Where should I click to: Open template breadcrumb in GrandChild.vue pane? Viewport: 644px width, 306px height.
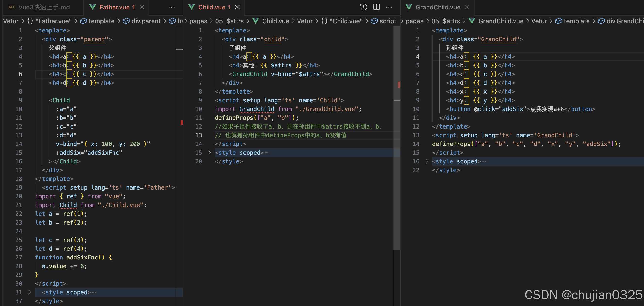pyautogui.click(x=572, y=21)
